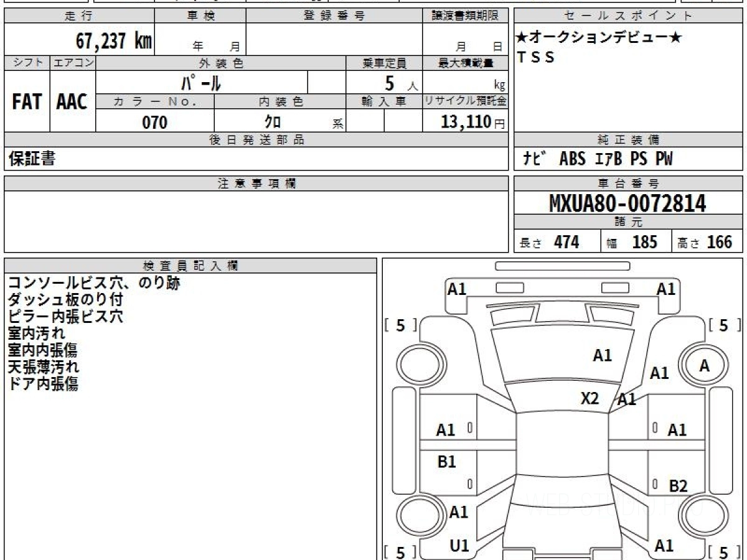Click the 車台番号 header
The image size is (747, 560).
coord(629,184)
